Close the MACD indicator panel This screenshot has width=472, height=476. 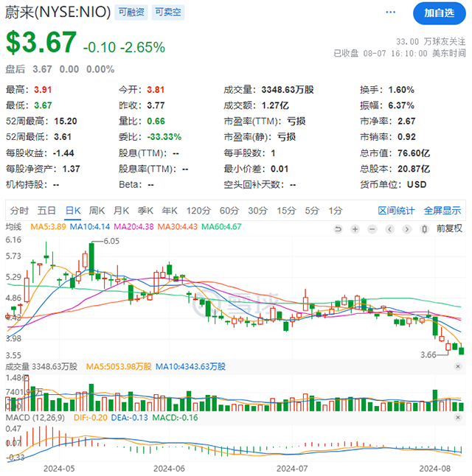(458, 418)
